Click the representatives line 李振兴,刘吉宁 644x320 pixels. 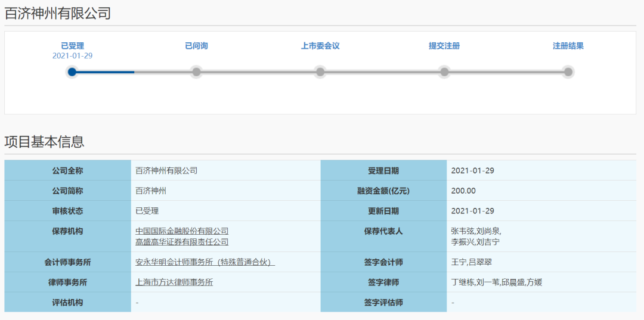point(475,242)
